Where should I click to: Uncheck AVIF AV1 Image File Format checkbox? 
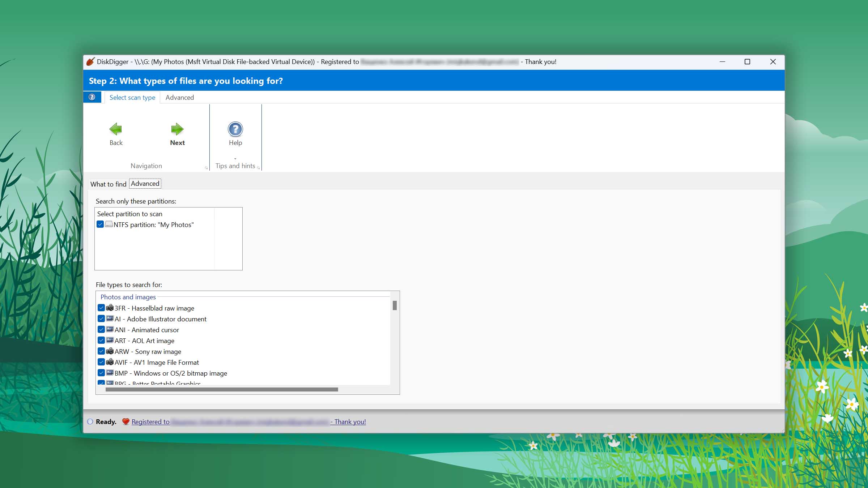coord(101,362)
